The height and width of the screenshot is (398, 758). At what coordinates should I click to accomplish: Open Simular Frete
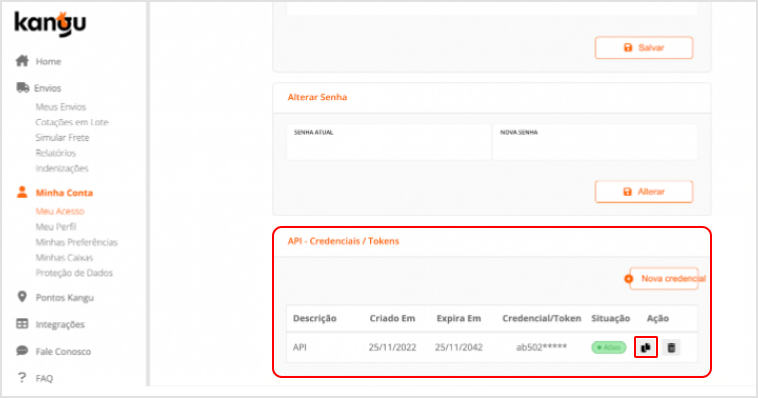click(x=62, y=138)
